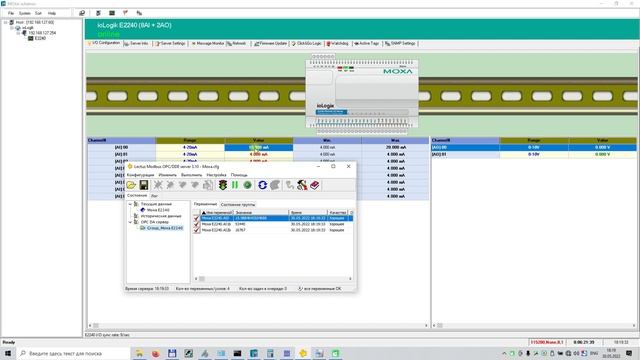The image size is (640, 360).
Task: Click blue refresh arrows icon in Lectus toolbar
Action: [x=262, y=185]
